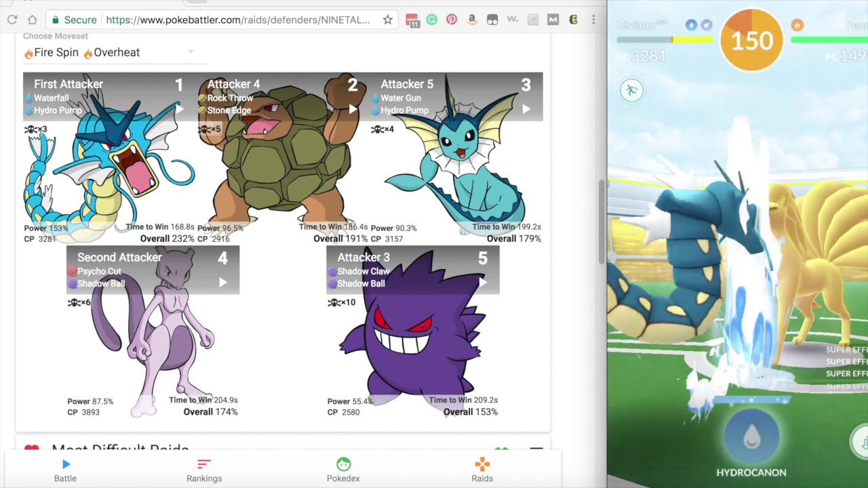Open the Pinterest extension icon
The height and width of the screenshot is (488, 868).
tap(452, 20)
